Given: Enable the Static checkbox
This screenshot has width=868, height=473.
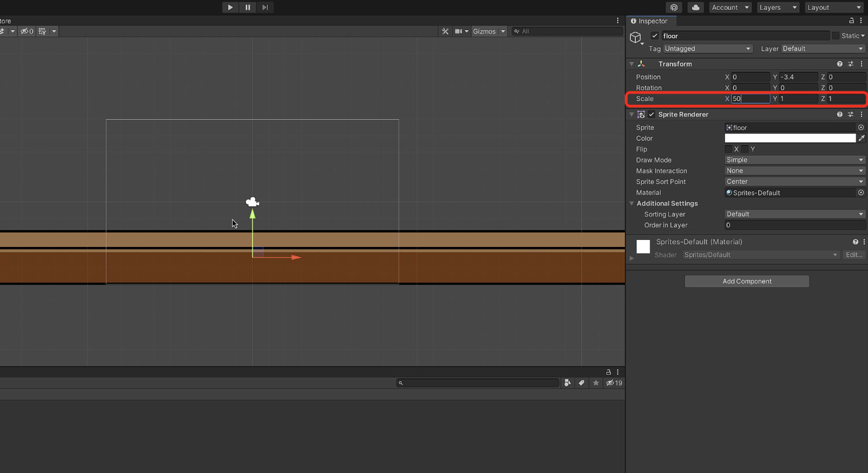Looking at the screenshot, I should click(x=836, y=36).
